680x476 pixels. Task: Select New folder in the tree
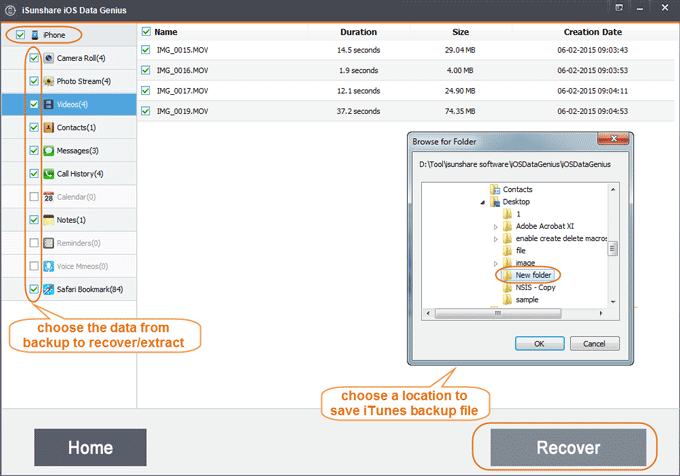click(x=533, y=275)
